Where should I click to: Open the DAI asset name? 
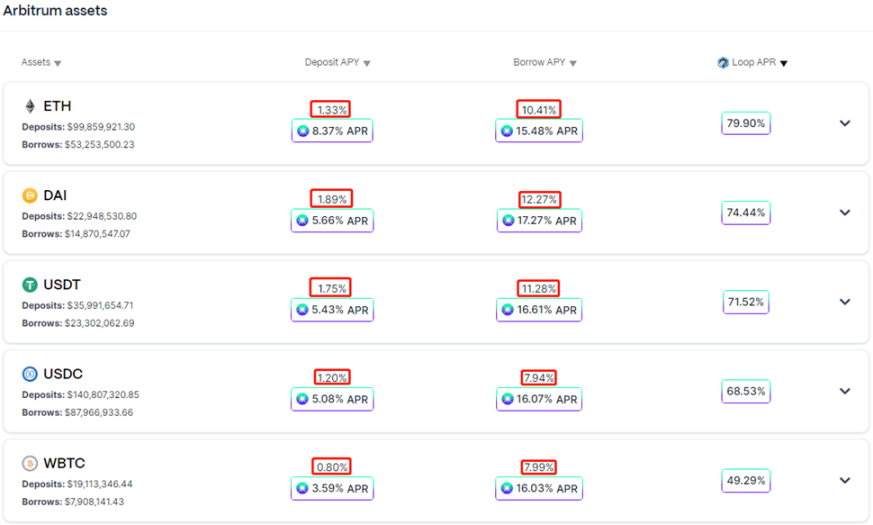tap(55, 195)
